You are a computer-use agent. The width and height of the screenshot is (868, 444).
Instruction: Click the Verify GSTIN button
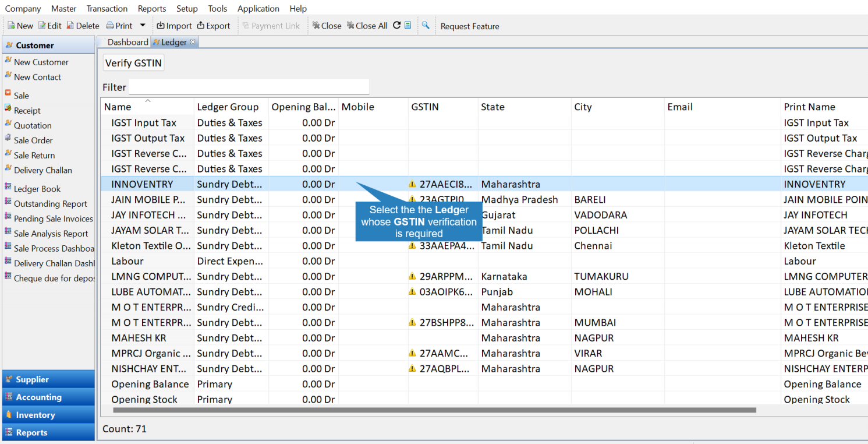[133, 63]
